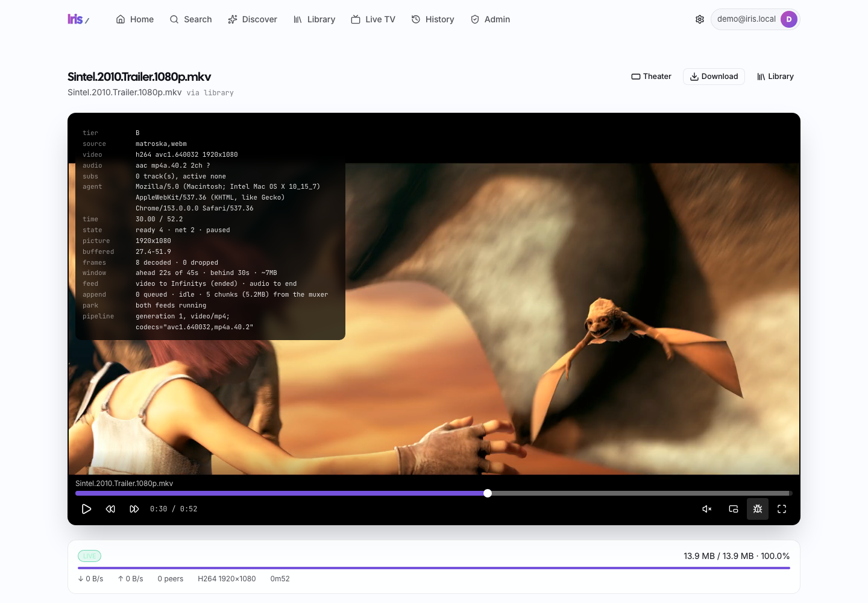Click the torrent download progress bar
The width and height of the screenshot is (868, 603).
[434, 568]
